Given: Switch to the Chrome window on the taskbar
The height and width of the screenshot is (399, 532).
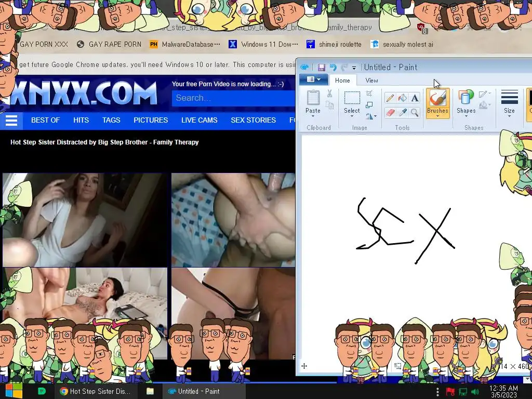Looking at the screenshot, I should pos(96,391).
